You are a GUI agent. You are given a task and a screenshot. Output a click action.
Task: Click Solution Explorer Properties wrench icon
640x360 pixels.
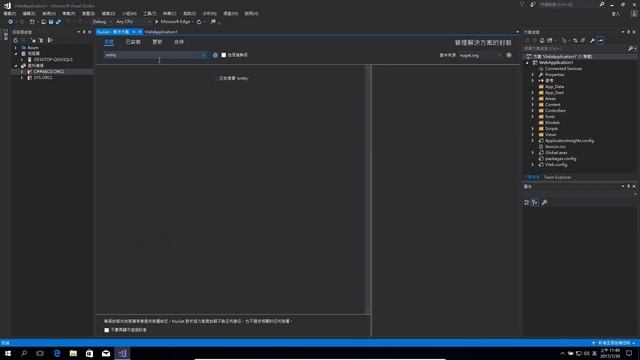coord(592,40)
